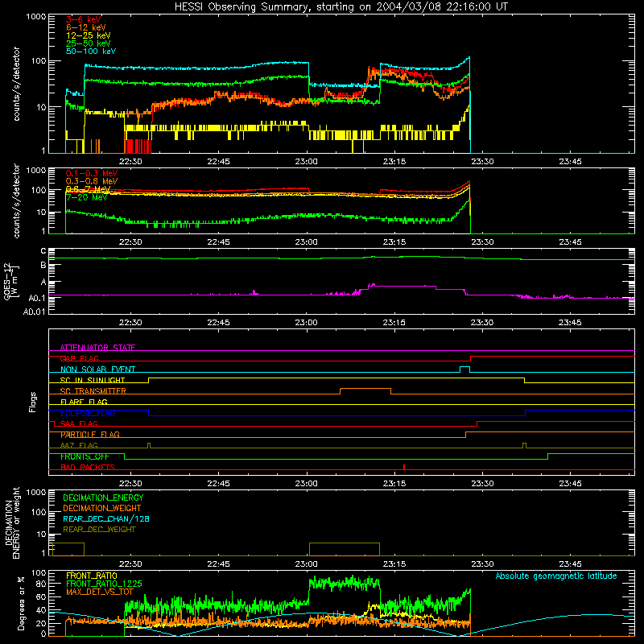
Task: Click the NON_SOLAR_EVENT cyan pulse near 23:27
Action: 465,369
